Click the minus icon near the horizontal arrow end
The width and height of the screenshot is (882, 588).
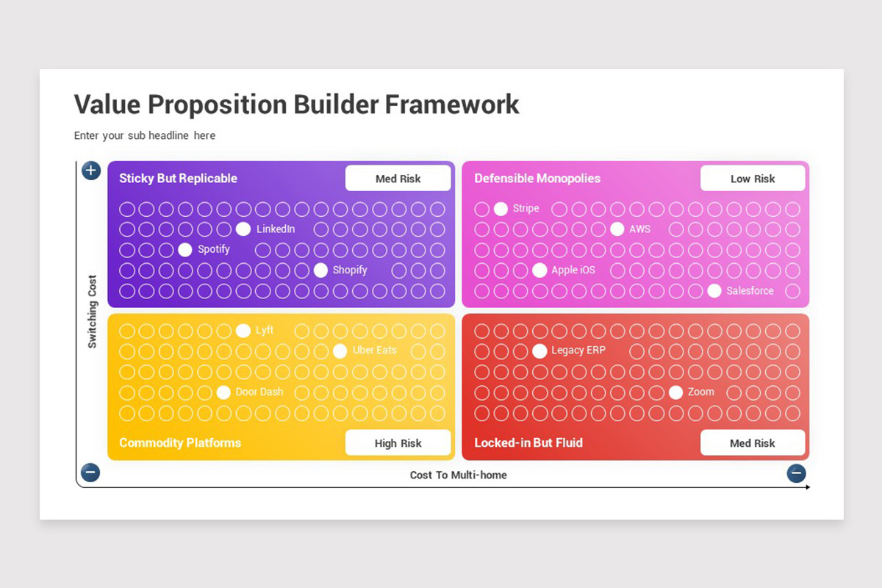click(x=797, y=473)
